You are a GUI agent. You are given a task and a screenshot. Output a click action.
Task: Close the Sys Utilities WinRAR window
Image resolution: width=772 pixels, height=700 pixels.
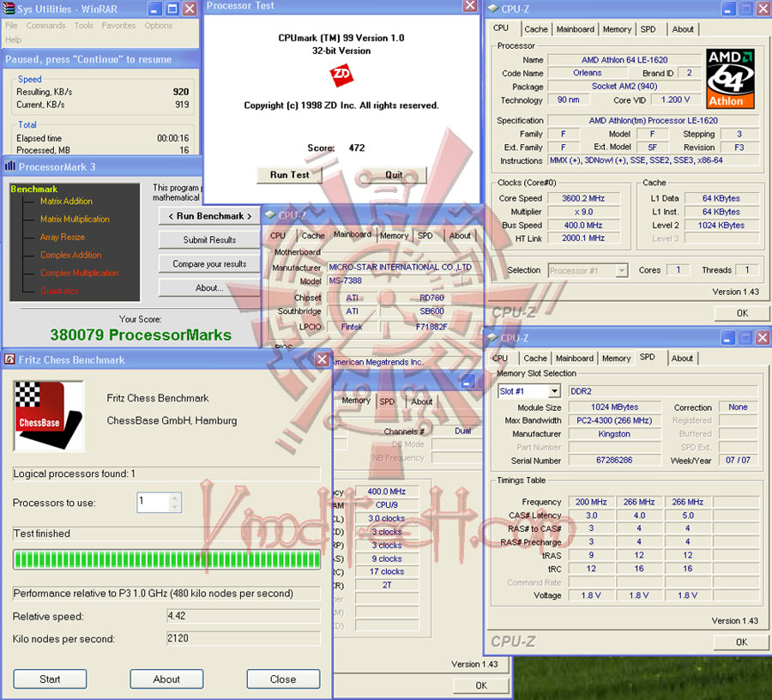(x=190, y=9)
